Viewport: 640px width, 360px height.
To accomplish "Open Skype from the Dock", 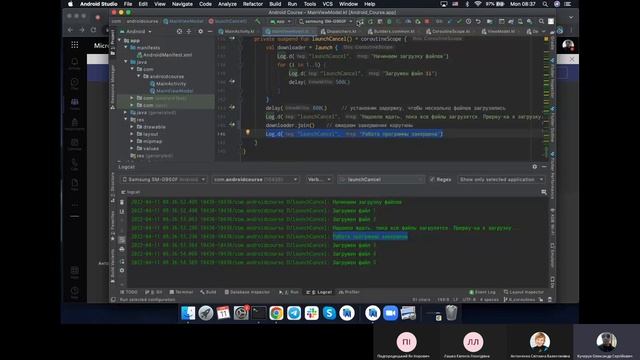I will pos(329,313).
